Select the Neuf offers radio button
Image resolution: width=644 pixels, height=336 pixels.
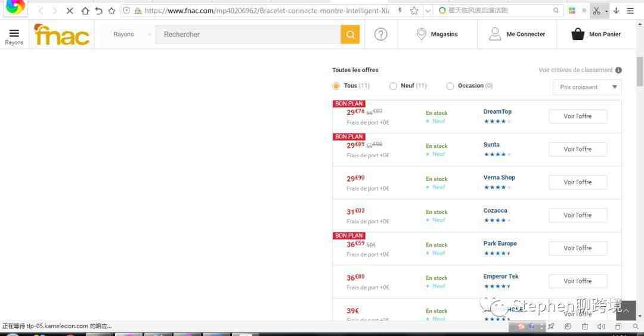coord(393,86)
